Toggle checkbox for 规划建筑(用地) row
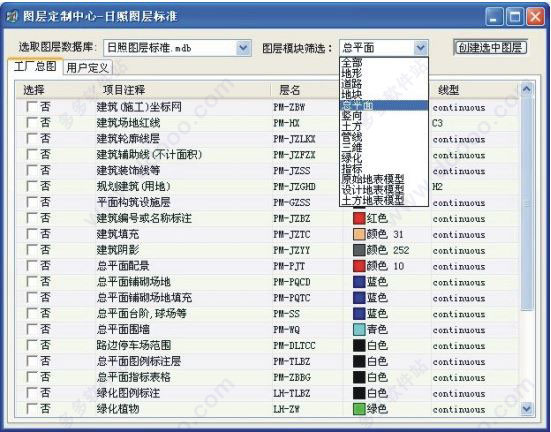This screenshot has width=551, height=432. click(32, 186)
